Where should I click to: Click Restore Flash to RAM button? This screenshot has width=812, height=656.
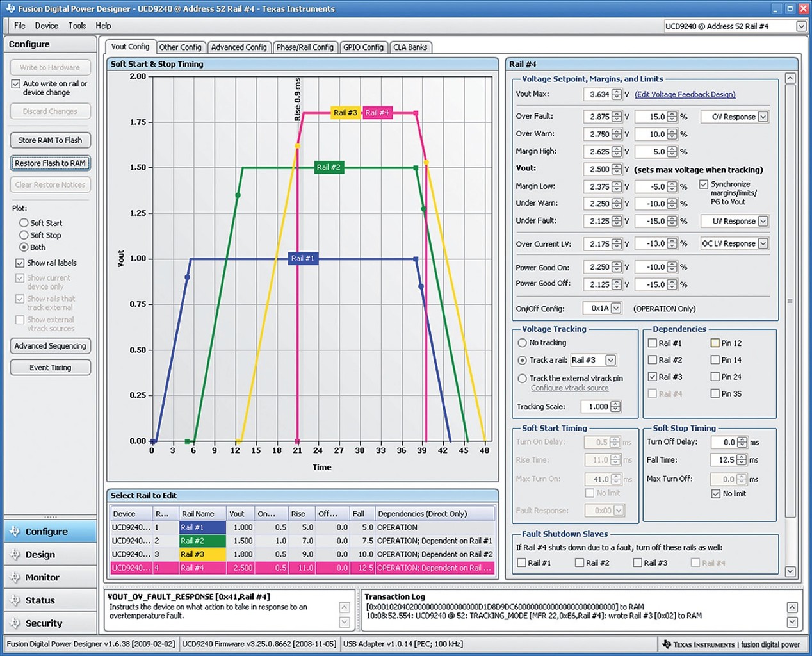click(x=50, y=163)
